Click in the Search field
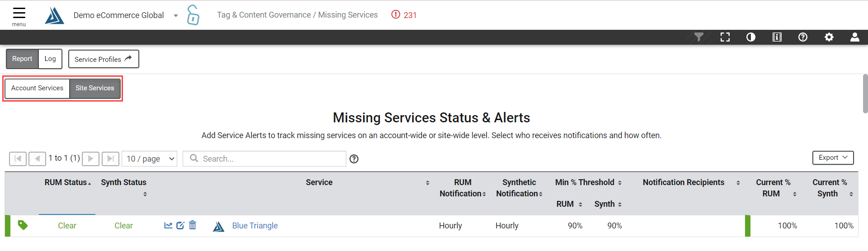The height and width of the screenshot is (251, 868). tap(264, 158)
